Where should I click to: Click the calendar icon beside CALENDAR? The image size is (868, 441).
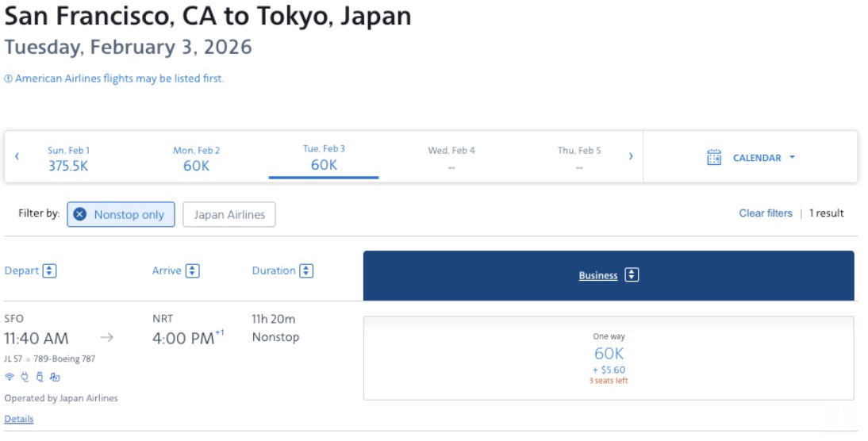pos(714,157)
